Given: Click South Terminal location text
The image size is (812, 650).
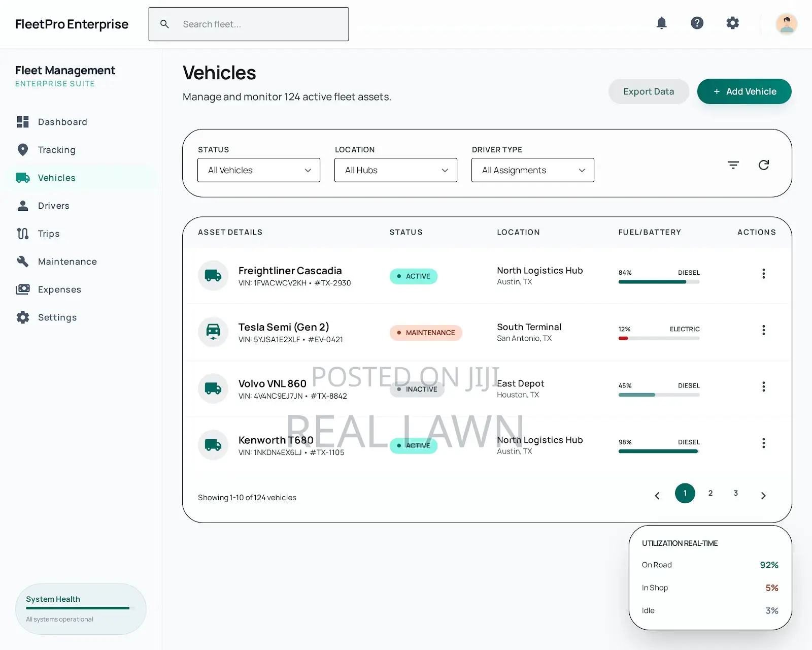Looking at the screenshot, I should 529,327.
